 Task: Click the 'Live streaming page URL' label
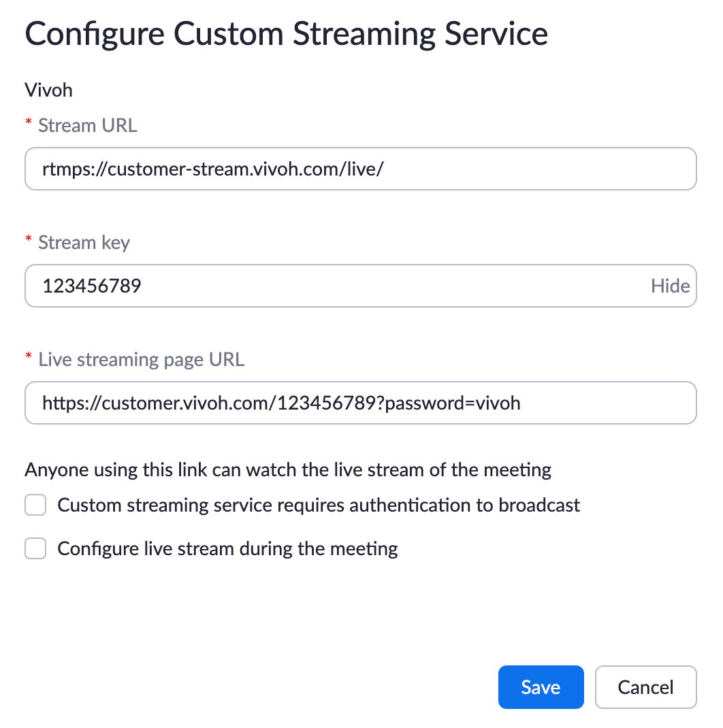click(141, 359)
